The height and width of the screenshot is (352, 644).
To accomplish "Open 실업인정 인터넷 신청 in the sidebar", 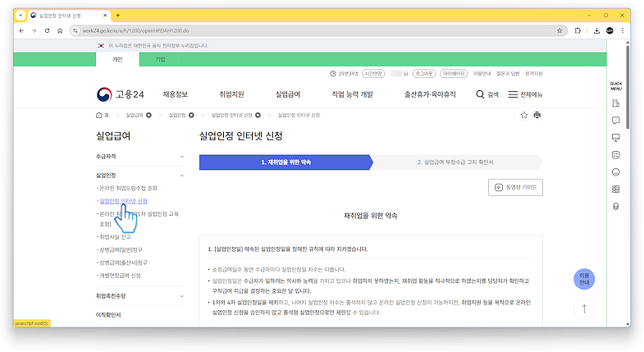I will [123, 201].
